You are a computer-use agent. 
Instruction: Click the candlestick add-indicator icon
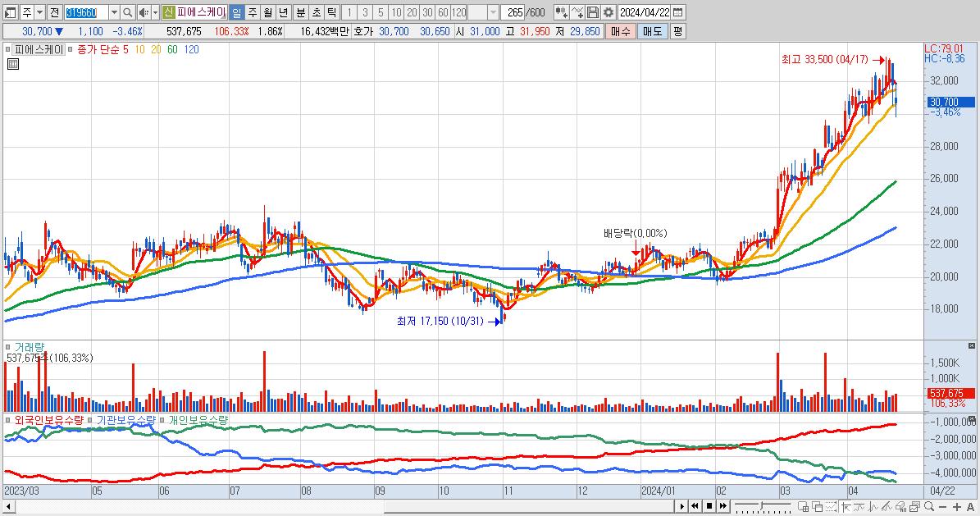click(561, 12)
